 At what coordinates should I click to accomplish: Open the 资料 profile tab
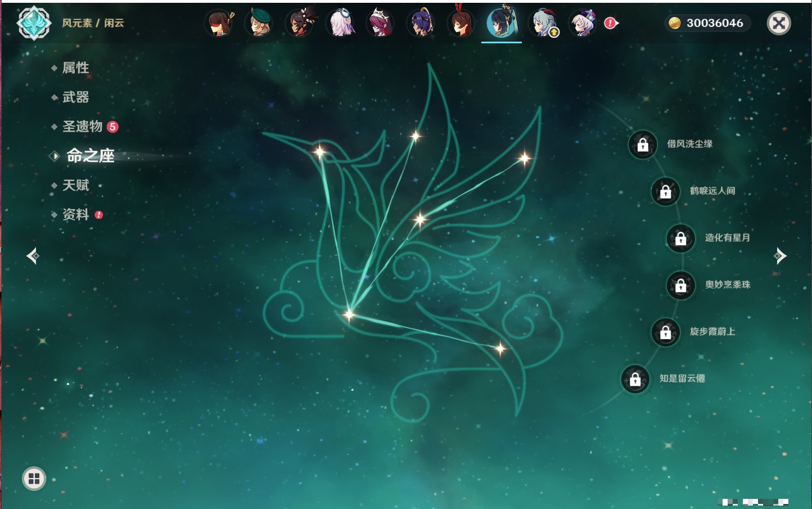pyautogui.click(x=75, y=214)
